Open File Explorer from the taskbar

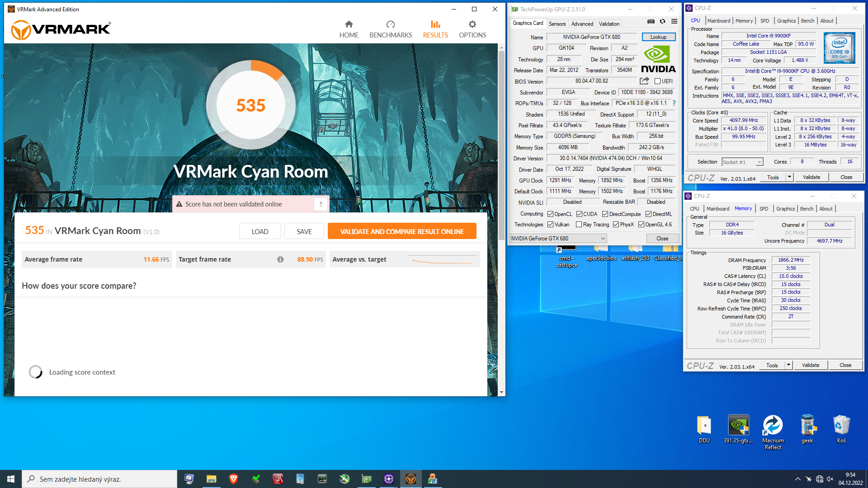pos(211,479)
